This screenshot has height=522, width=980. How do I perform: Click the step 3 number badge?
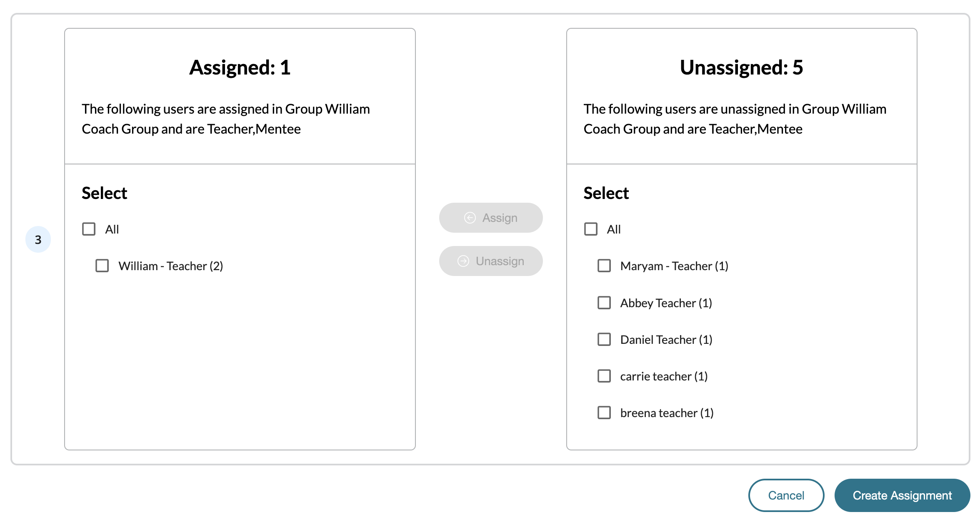tap(38, 239)
